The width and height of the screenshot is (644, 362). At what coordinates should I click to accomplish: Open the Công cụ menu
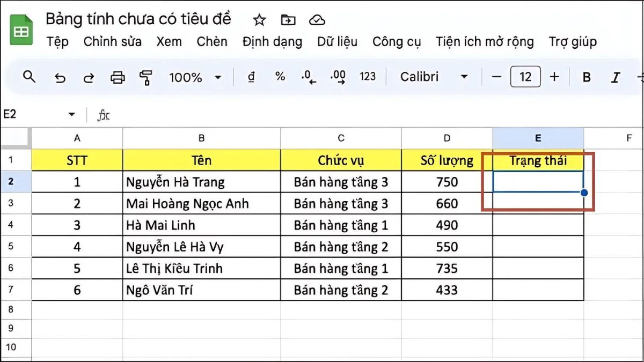[x=397, y=42]
